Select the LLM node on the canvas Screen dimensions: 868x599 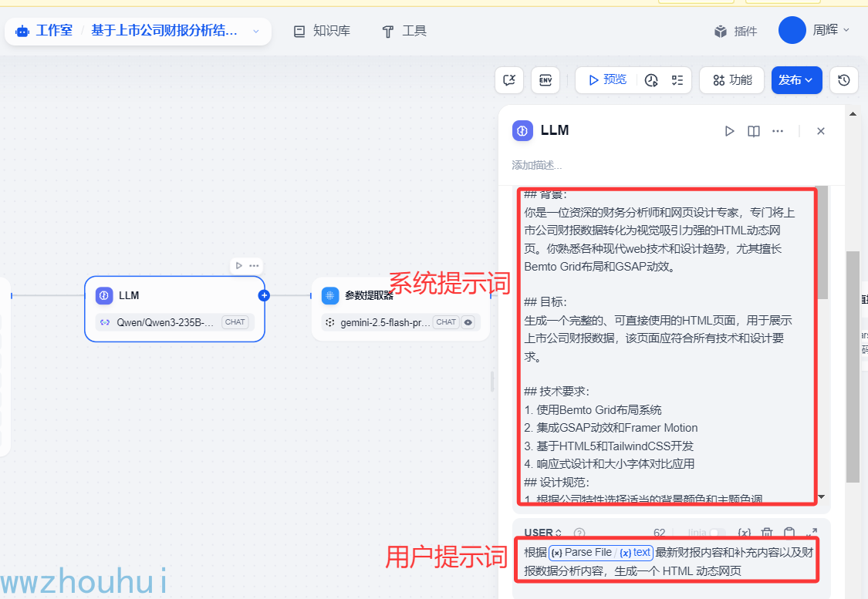click(x=174, y=308)
